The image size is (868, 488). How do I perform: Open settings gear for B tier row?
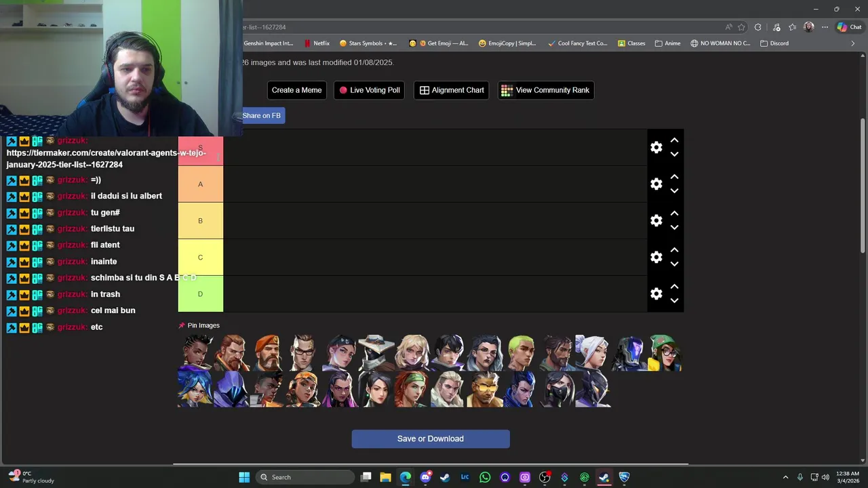(x=656, y=220)
